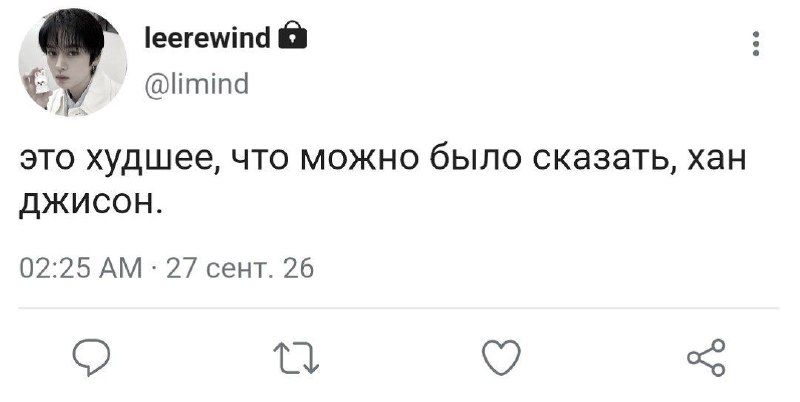Viewport: 800px width, 402px height.
Task: Like the tweet with the heart icon
Action: [x=502, y=357]
